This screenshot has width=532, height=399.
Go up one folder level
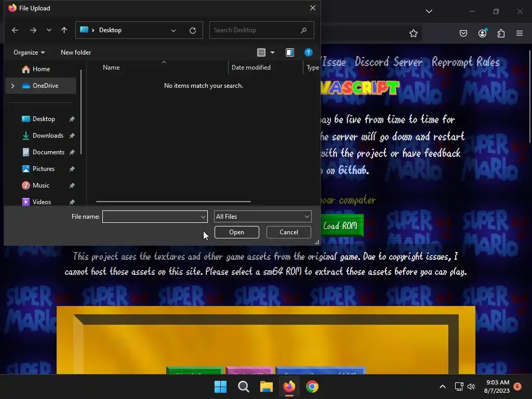click(x=64, y=30)
